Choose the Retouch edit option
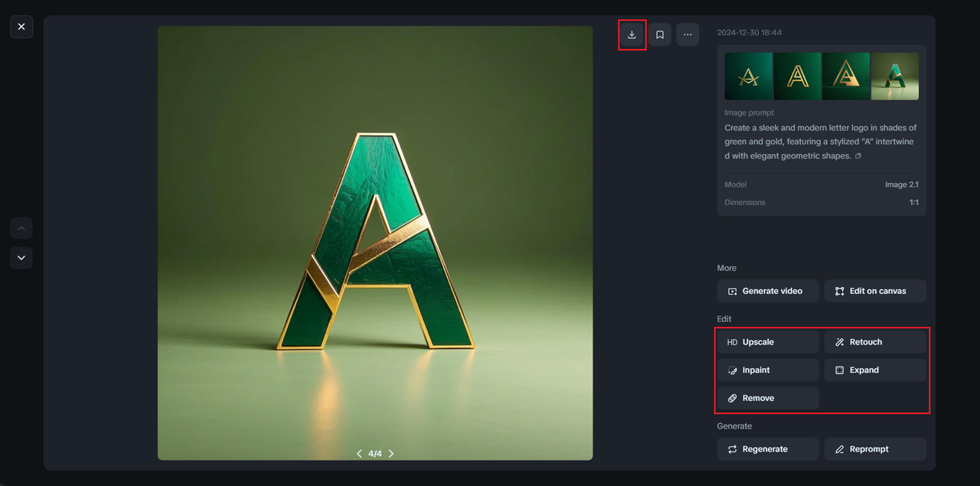 tap(875, 342)
